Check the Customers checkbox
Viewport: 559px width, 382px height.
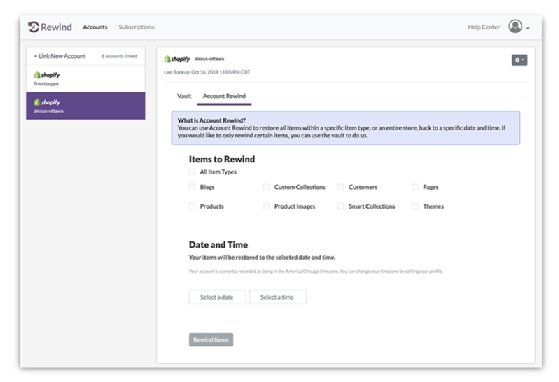[341, 187]
